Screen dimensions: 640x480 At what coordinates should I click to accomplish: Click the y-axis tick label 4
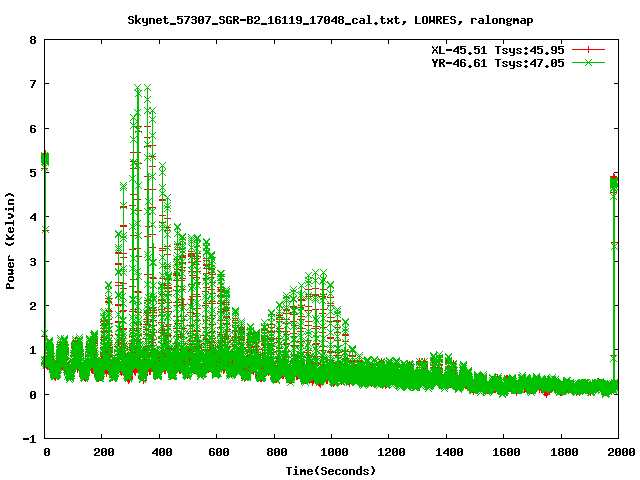[x=33, y=217]
